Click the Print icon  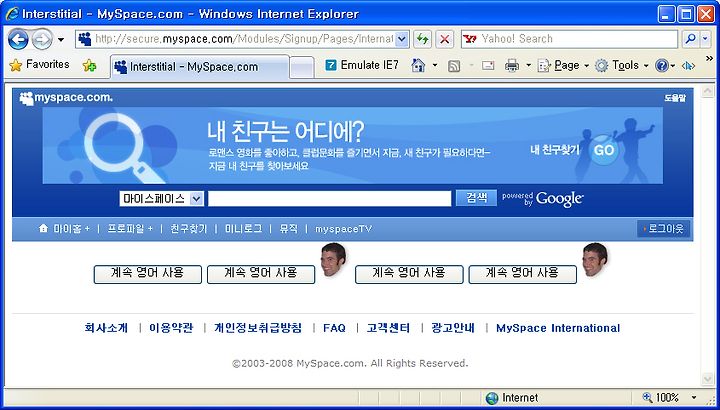512,66
